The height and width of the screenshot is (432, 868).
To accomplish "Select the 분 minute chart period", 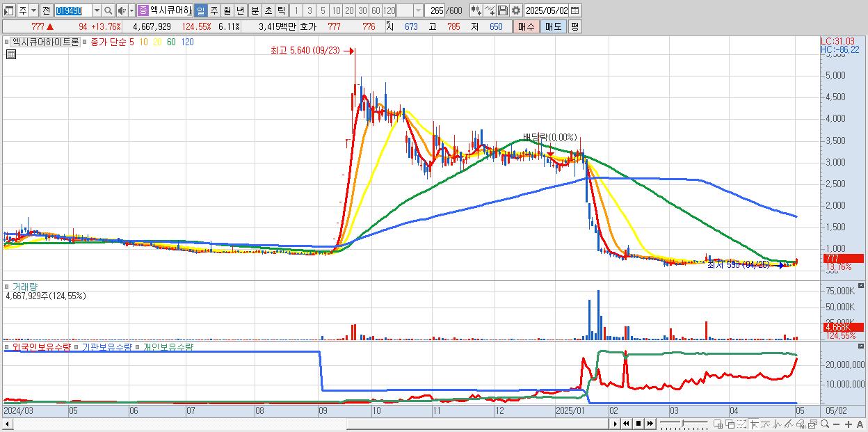I will [x=255, y=10].
